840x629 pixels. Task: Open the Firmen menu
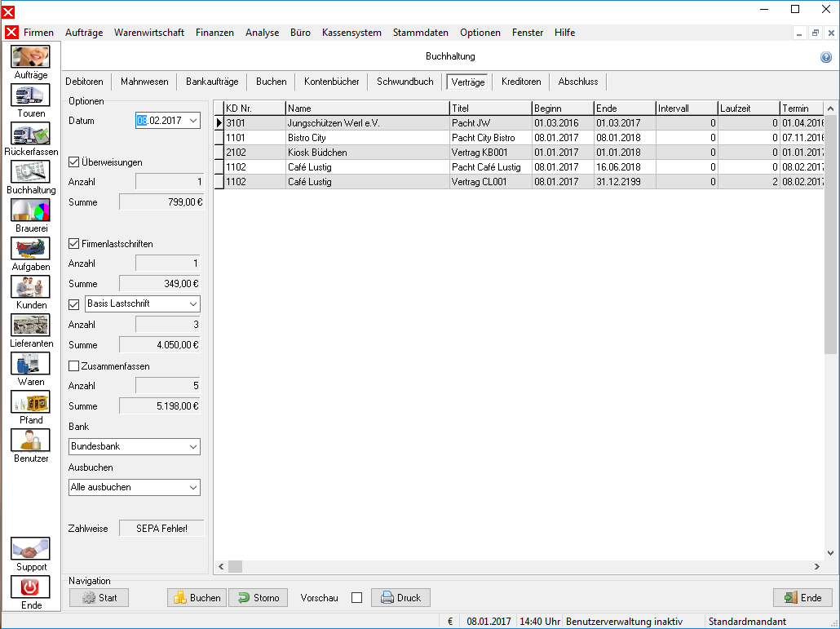(38, 33)
